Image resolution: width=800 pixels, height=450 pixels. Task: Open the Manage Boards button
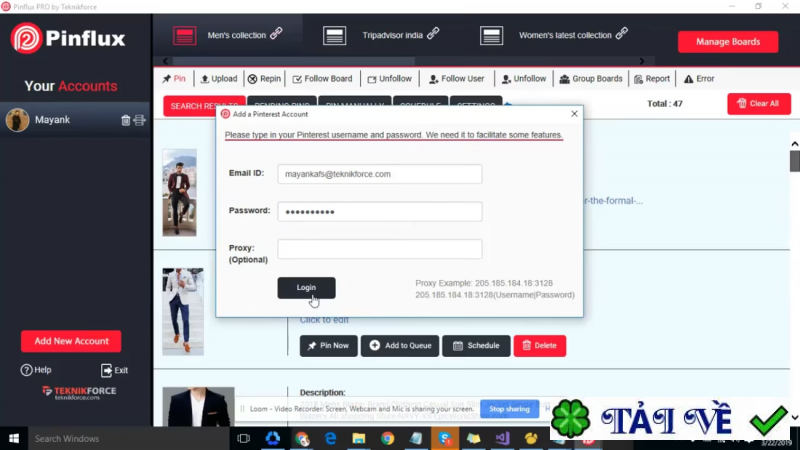coord(728,42)
